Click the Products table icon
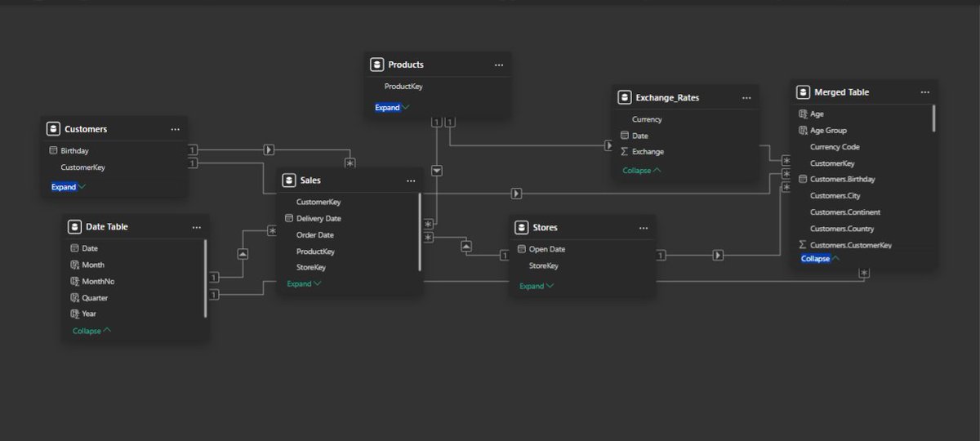Screen dimensions: 980x441 coord(376,65)
